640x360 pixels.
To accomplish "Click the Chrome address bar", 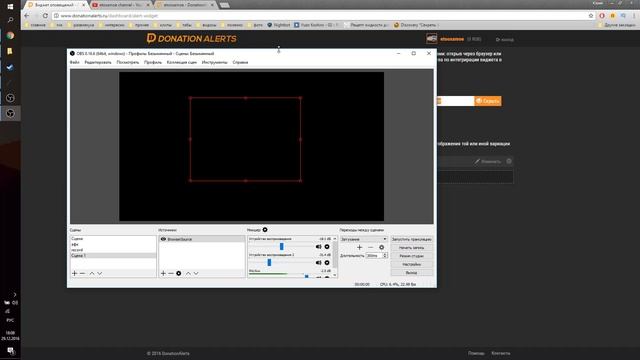I will click(322, 16).
